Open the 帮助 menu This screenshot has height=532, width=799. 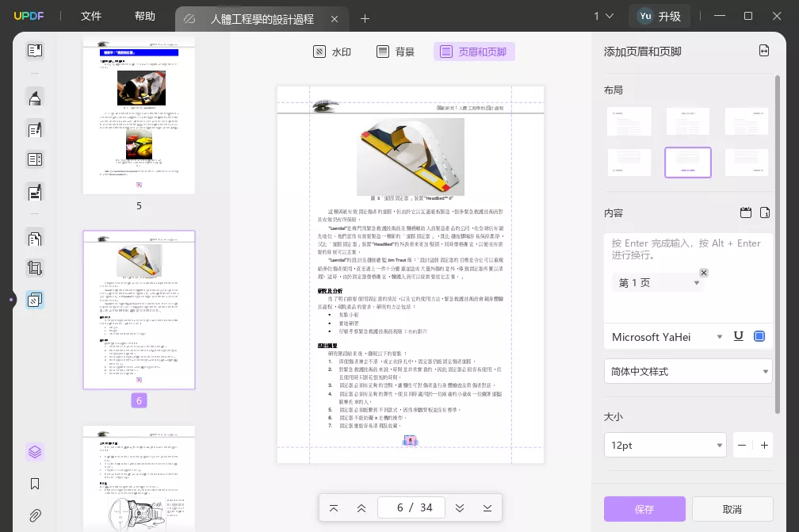[x=145, y=17]
